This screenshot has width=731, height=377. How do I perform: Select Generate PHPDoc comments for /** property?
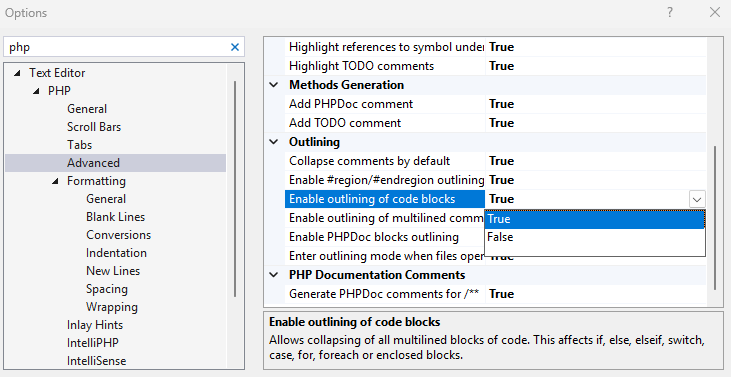[x=384, y=294]
